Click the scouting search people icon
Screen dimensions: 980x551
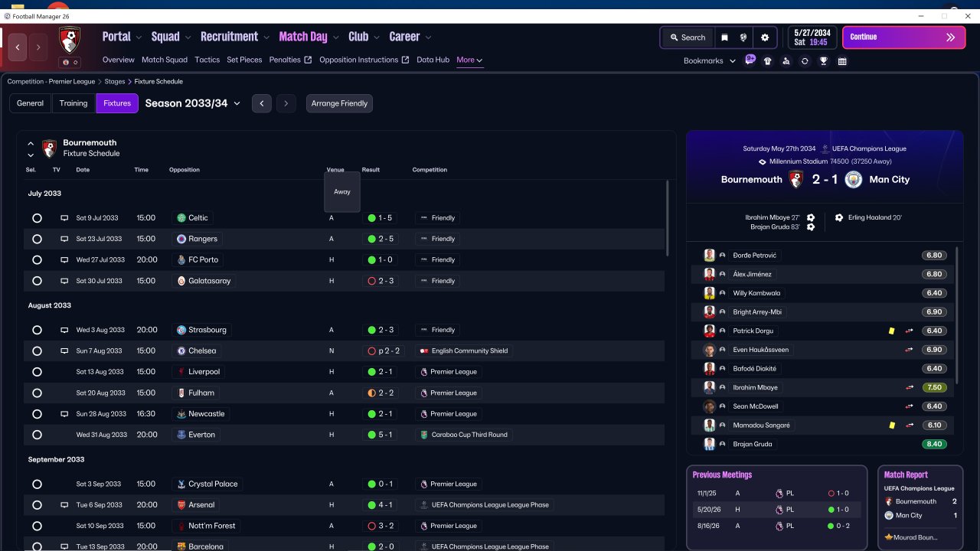pyautogui.click(x=786, y=61)
